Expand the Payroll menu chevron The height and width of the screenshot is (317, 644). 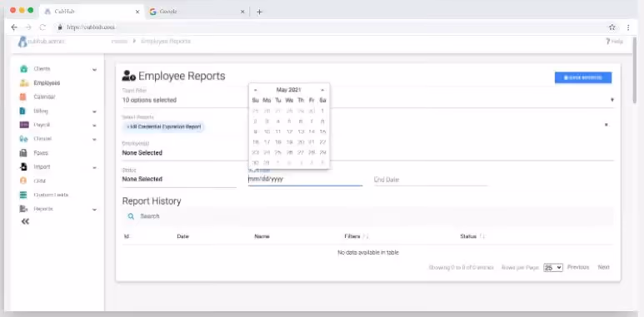click(94, 126)
